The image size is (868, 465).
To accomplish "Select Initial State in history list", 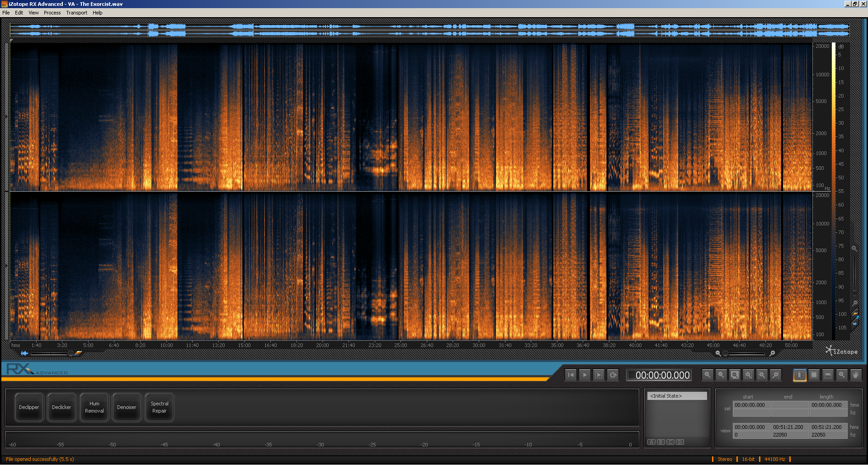I will [677, 396].
